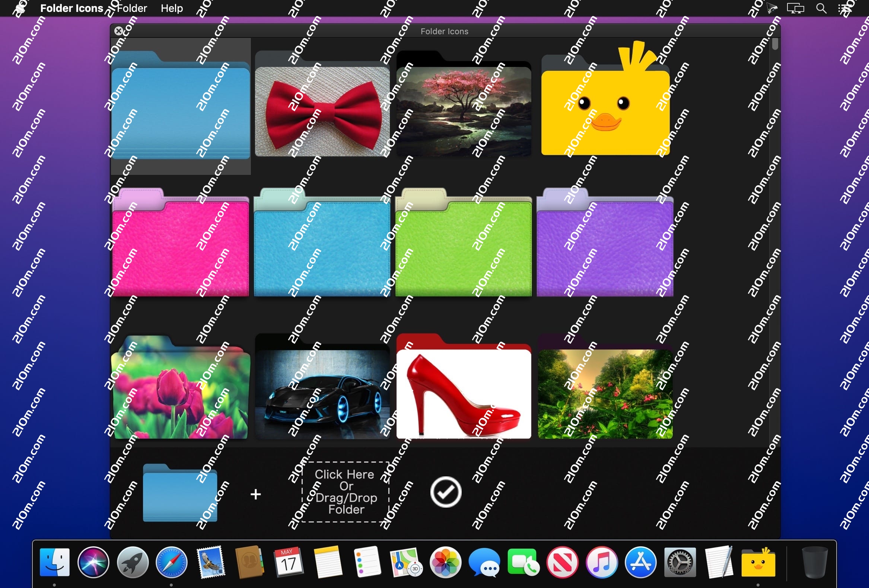
Task: Click the Drag/Drop Folder target box
Action: (x=346, y=492)
